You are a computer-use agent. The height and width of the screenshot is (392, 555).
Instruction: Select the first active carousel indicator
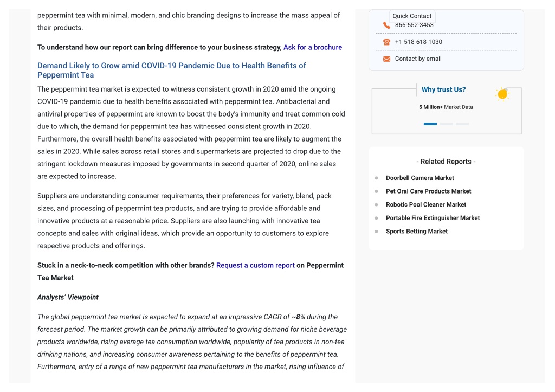[x=430, y=124]
